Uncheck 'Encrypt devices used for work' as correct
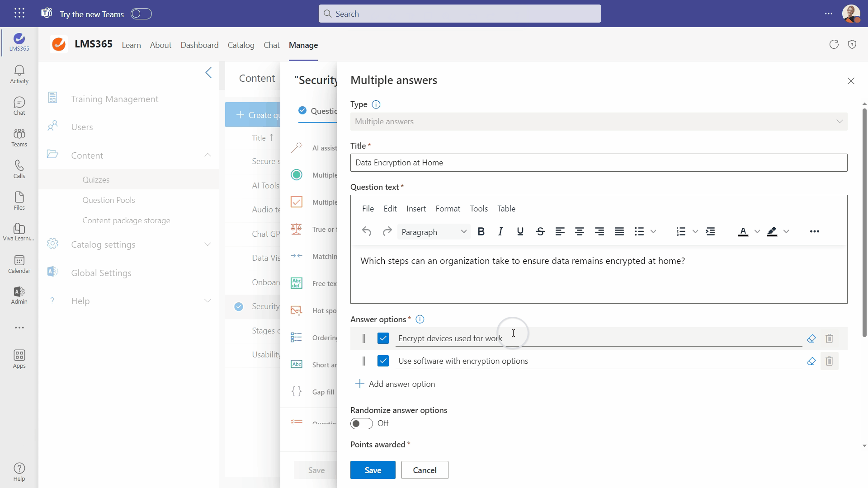The width and height of the screenshot is (868, 488). 383,338
